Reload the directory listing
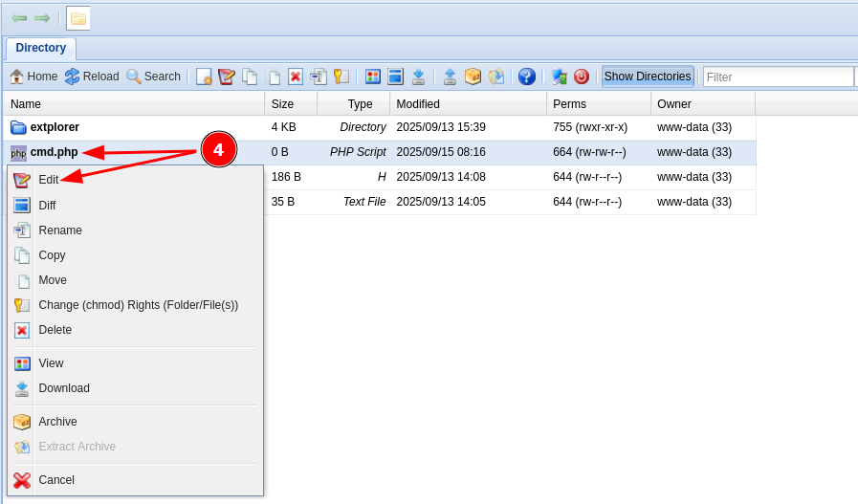The image size is (858, 504). pos(92,77)
